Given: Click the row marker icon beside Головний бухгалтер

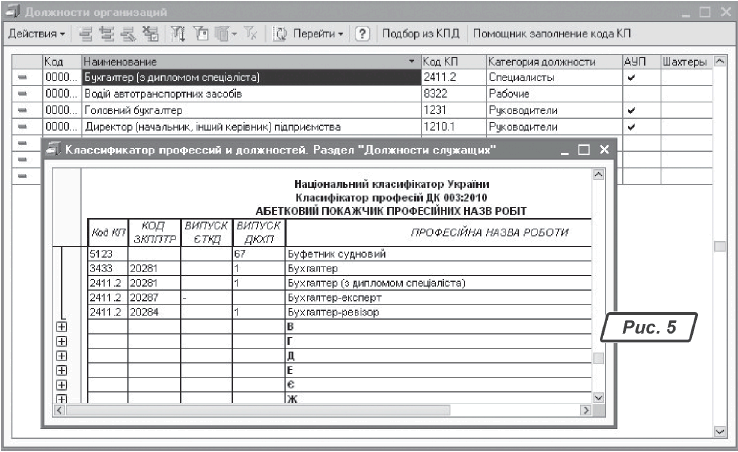Looking at the screenshot, I should (x=22, y=110).
